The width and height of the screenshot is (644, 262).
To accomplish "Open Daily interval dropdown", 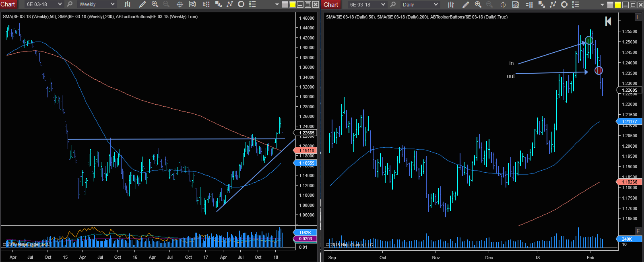I will [x=420, y=4].
